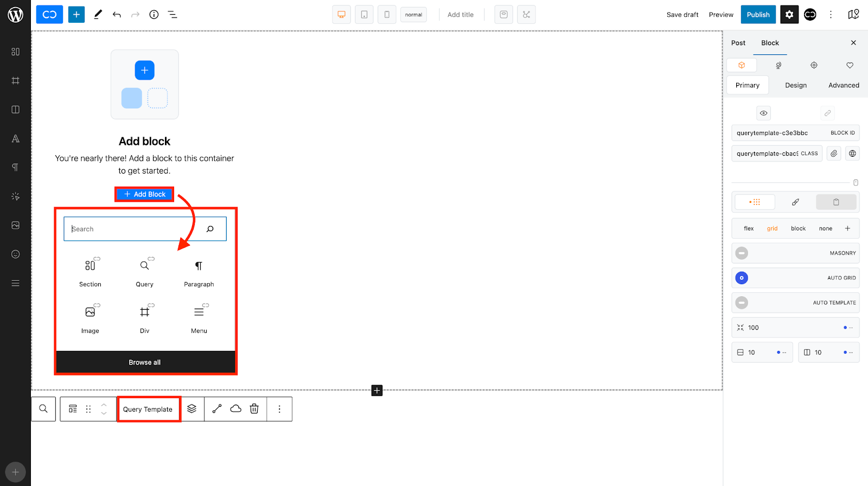The height and width of the screenshot is (486, 868).
Task: Select the flex display option
Action: coord(749,228)
